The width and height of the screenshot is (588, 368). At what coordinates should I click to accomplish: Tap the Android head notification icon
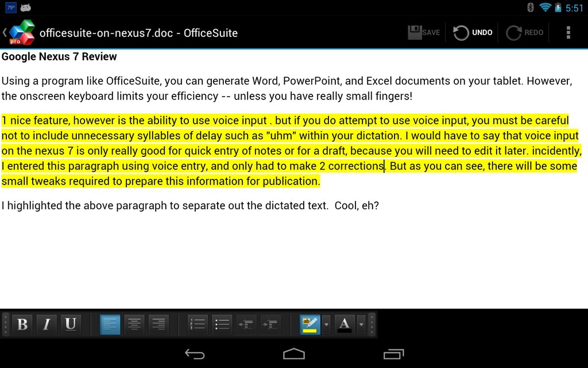tap(25, 7)
